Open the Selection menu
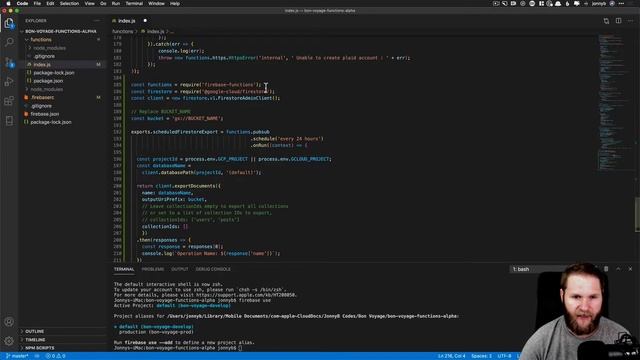The image size is (640, 360). point(69,3)
